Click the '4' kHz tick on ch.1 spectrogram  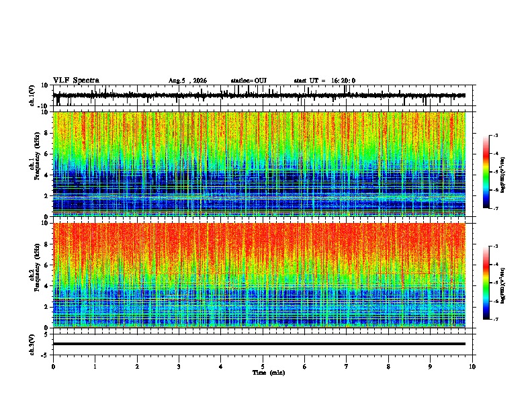47,175
